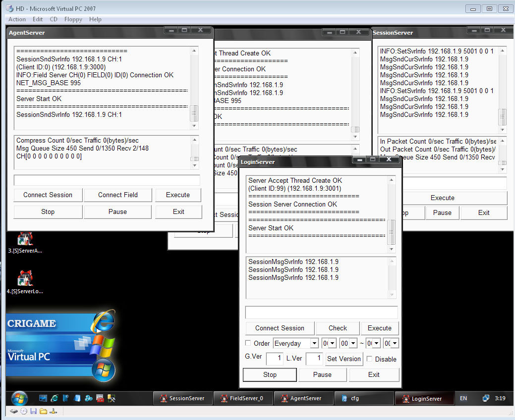Click AgentServer log scrollbar up arrow
This screenshot has height=420, width=515.
(x=194, y=51)
